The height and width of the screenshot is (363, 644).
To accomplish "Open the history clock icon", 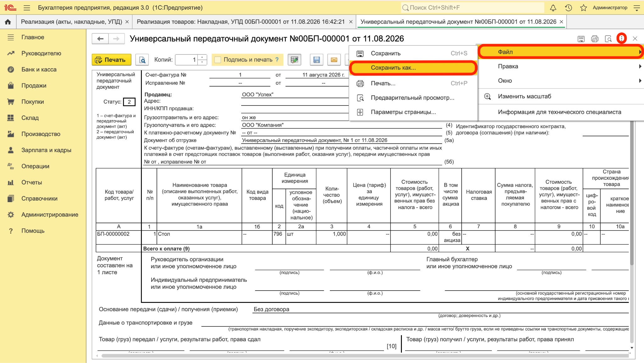I will [x=568, y=8].
